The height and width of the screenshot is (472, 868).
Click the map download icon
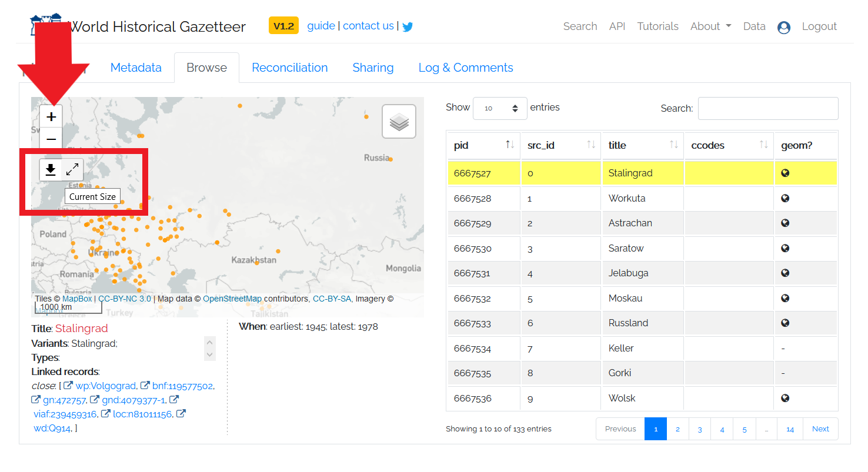[51, 170]
